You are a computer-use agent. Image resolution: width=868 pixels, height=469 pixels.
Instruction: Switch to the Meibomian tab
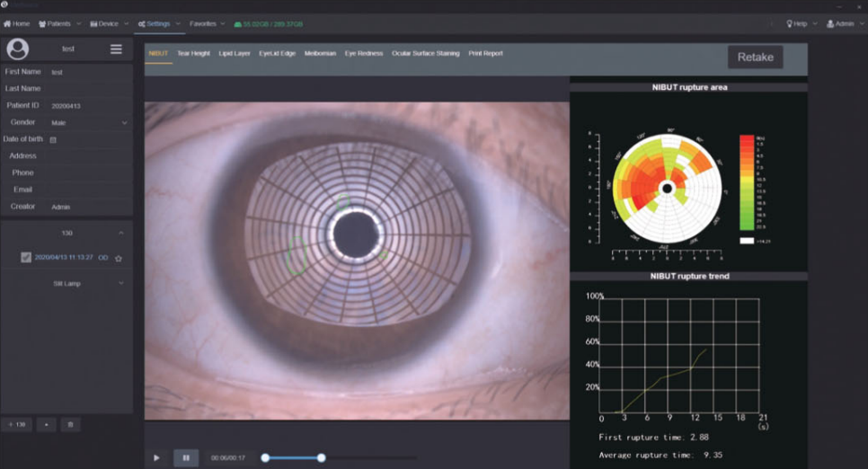tap(320, 54)
